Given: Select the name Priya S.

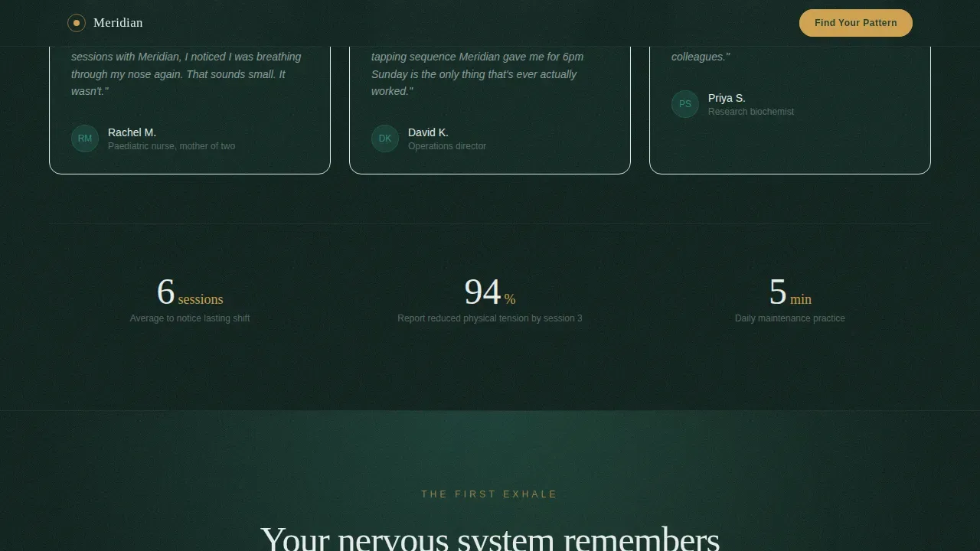Looking at the screenshot, I should (727, 98).
